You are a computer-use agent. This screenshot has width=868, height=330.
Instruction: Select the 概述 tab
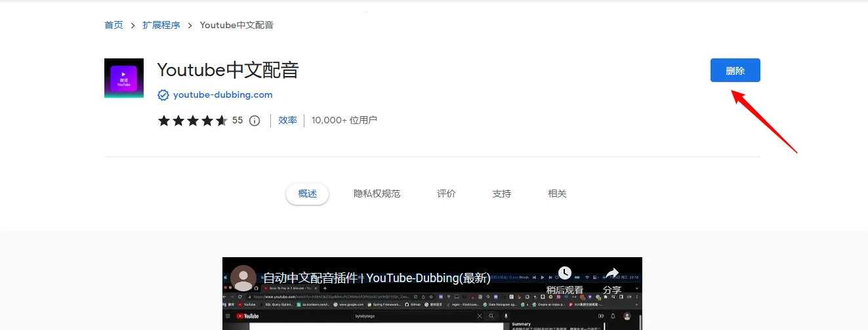[x=307, y=194]
